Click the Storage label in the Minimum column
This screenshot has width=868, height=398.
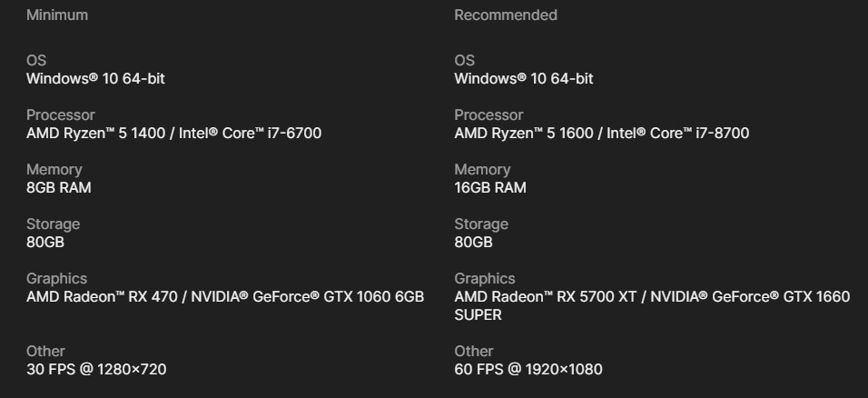pos(53,224)
